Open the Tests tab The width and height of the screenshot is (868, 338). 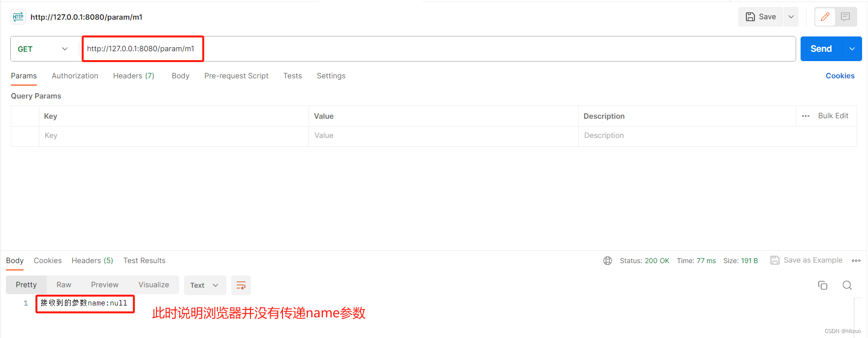coord(292,76)
